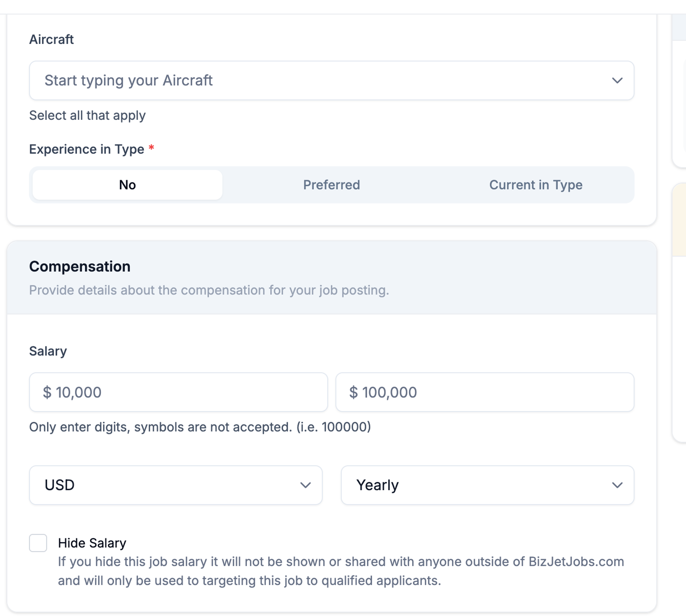This screenshot has height=616, width=686.
Task: Click the chevron icon in Yearly selector
Action: coord(617,485)
